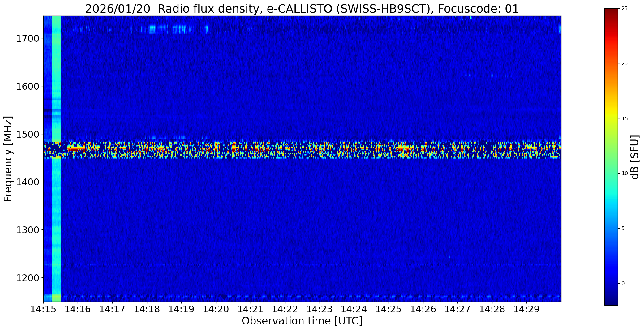Click the 14:25 time tick label
The width and height of the screenshot is (644, 330).
[389, 309]
